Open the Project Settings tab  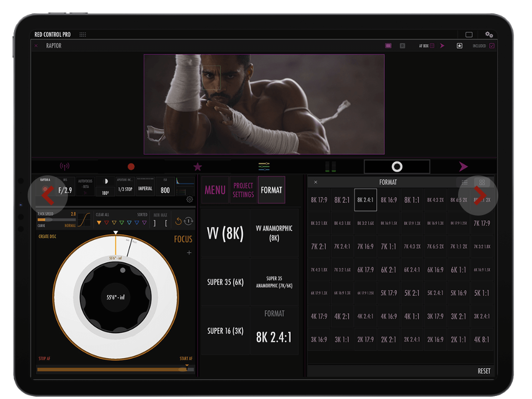(243, 190)
